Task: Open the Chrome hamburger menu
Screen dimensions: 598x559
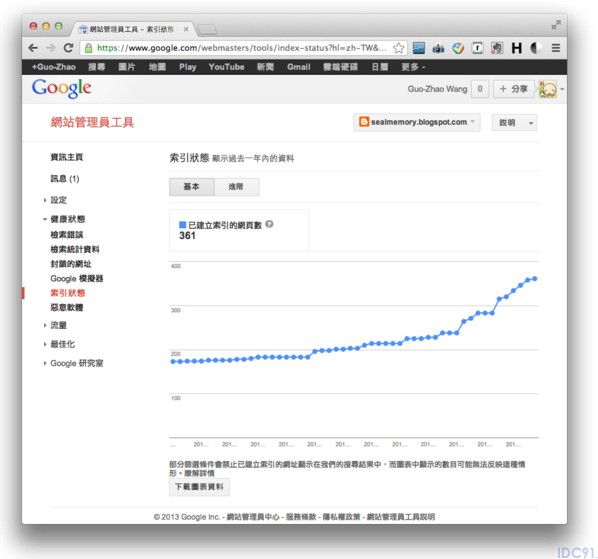Action: (556, 48)
